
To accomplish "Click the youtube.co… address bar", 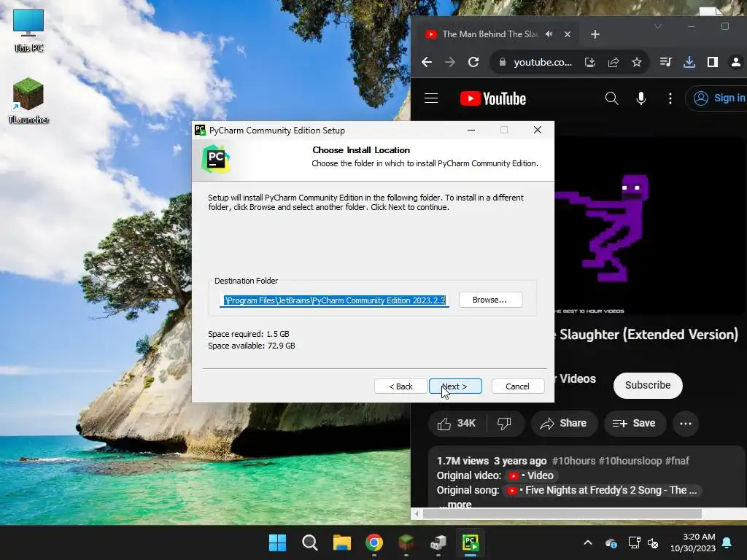I will tap(542, 63).
